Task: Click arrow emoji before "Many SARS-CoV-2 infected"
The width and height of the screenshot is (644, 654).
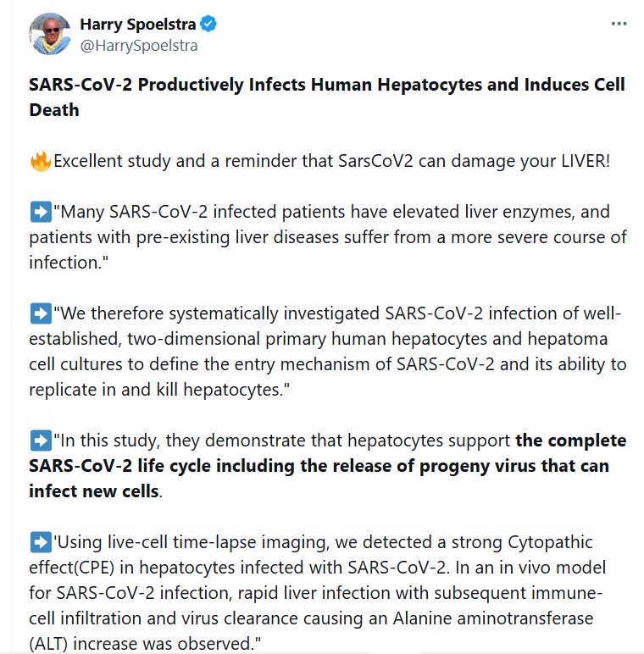Action: (x=41, y=212)
